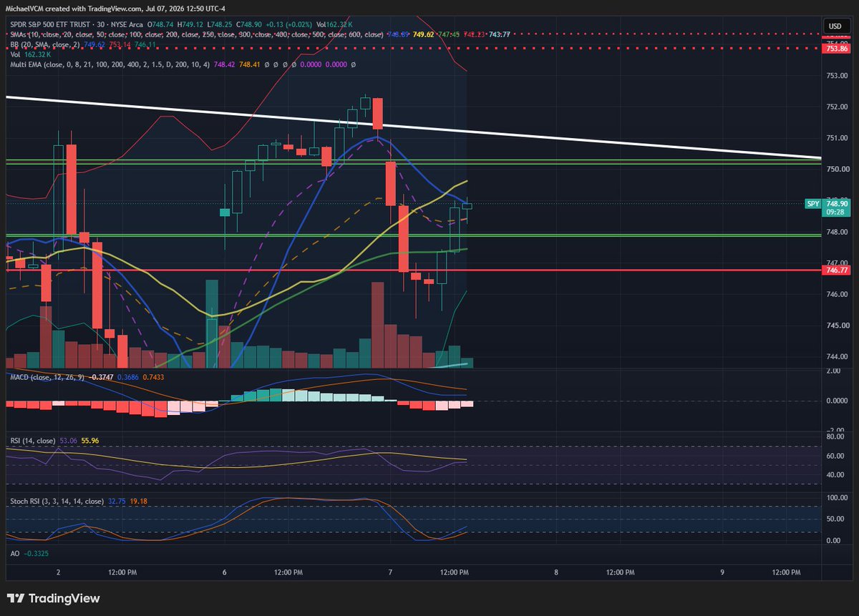Viewport: 859px width, 616px height.
Task: Select the BB (20, SMA, close, 2) legend
Action: (x=45, y=44)
